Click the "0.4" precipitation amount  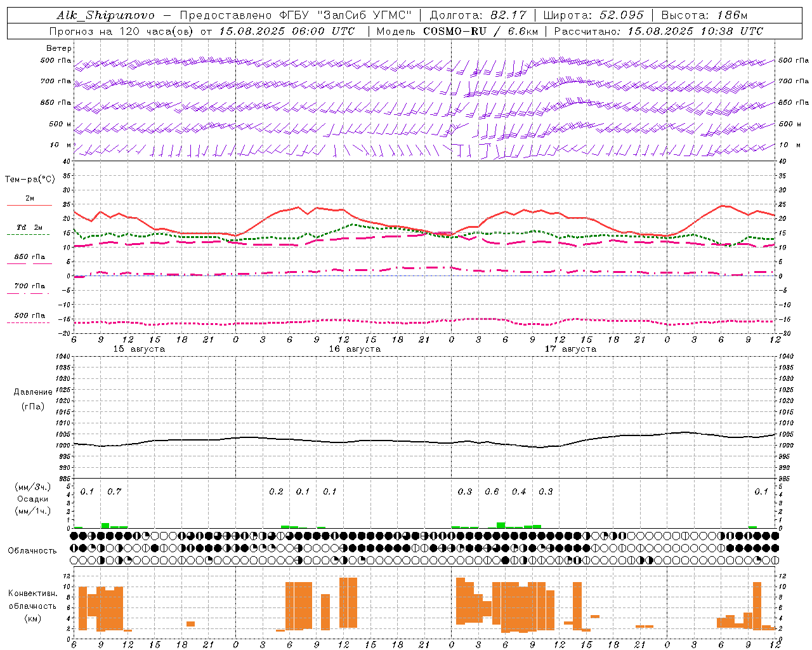pos(519,492)
